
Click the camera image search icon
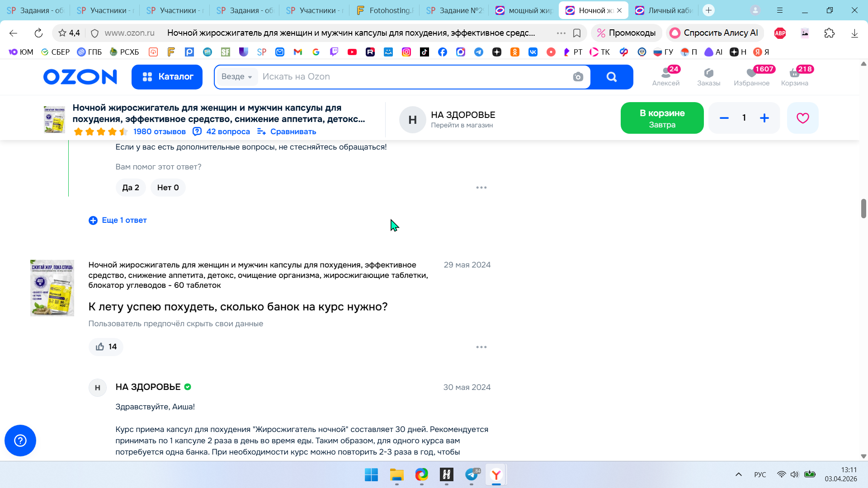coord(578,77)
